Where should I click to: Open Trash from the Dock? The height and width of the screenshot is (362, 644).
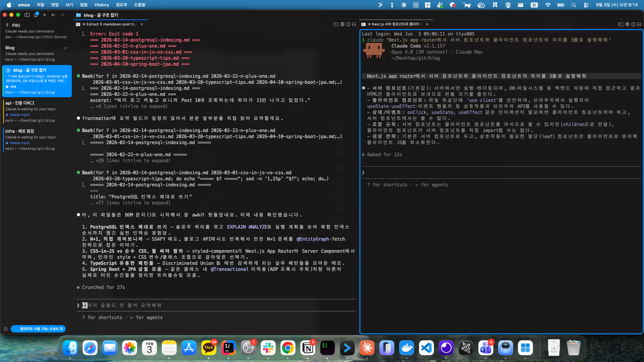click(x=574, y=348)
